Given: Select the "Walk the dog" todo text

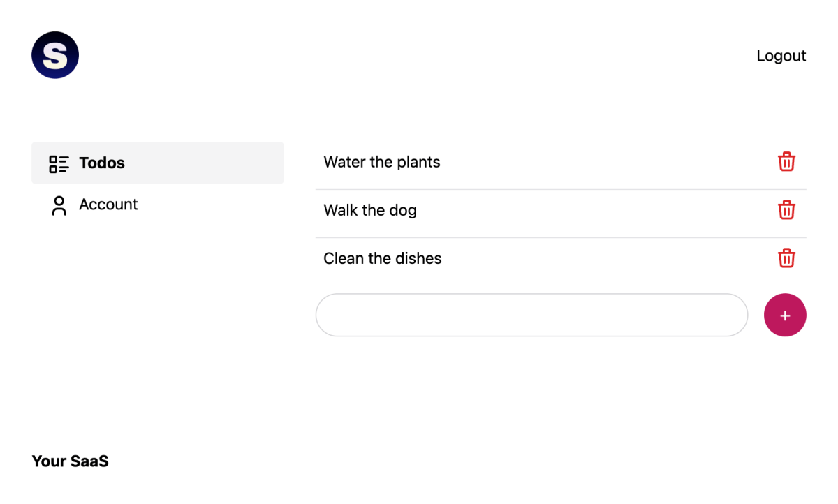Looking at the screenshot, I should (x=370, y=211).
